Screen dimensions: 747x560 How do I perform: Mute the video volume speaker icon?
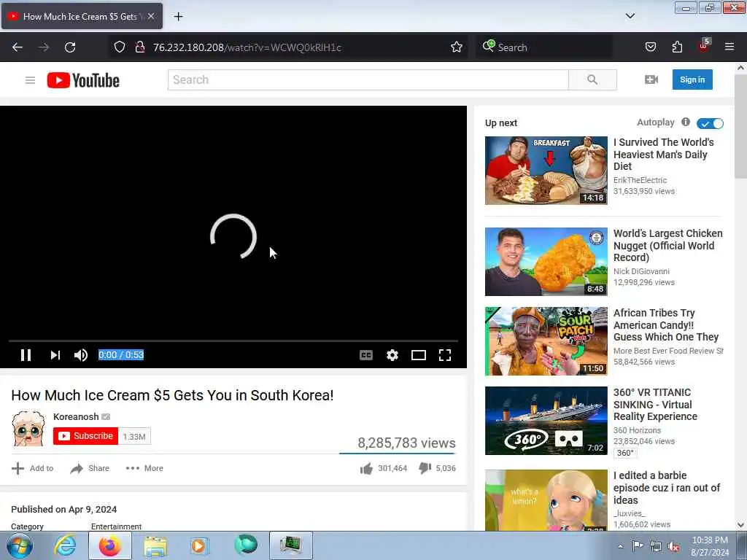(80, 355)
